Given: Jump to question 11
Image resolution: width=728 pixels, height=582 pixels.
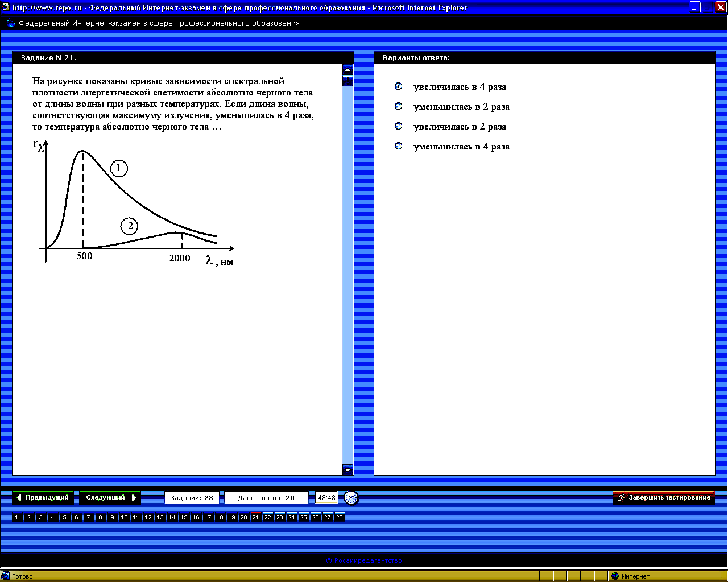Looking at the screenshot, I should click(136, 517).
